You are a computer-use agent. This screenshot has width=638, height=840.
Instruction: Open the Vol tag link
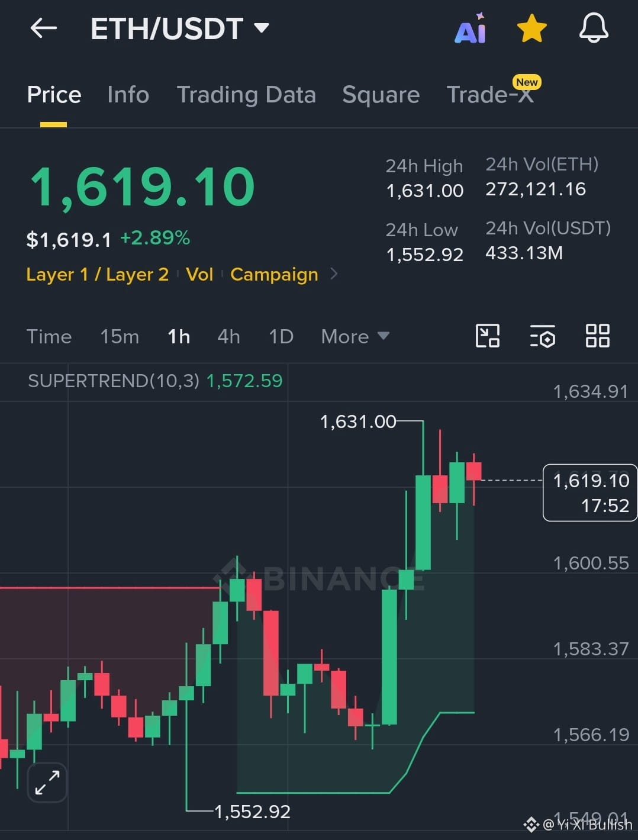[x=199, y=275]
